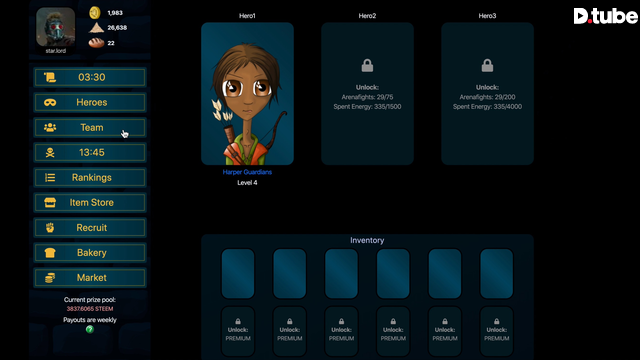
Task: Click the second locked PREMIUM inventory slot
Action: point(290,331)
